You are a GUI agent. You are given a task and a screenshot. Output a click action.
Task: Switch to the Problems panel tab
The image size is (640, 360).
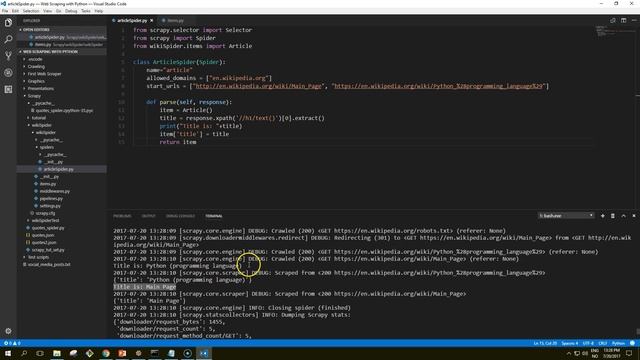122,216
